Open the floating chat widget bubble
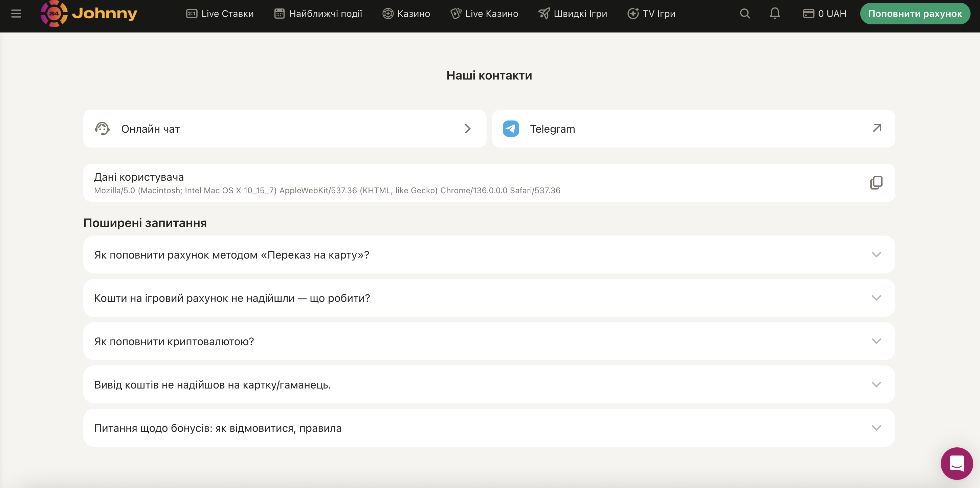Image resolution: width=980 pixels, height=488 pixels. pyautogui.click(x=956, y=463)
